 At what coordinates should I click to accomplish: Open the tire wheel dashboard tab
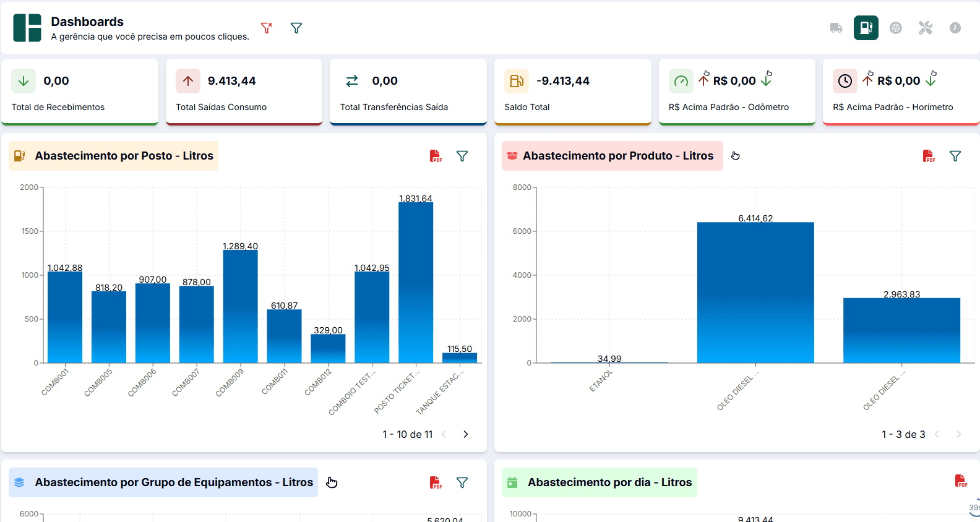click(896, 28)
